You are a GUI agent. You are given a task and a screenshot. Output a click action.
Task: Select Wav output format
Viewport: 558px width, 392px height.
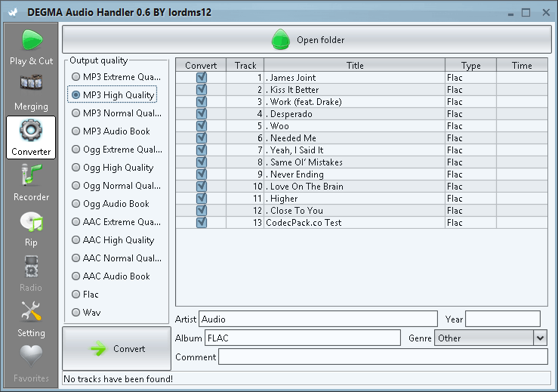point(86,313)
